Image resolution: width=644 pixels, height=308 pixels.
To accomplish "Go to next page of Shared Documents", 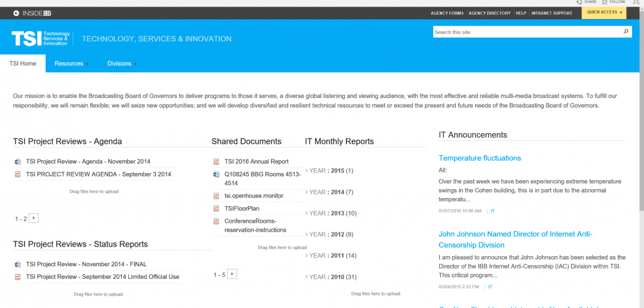I will click(232, 274).
